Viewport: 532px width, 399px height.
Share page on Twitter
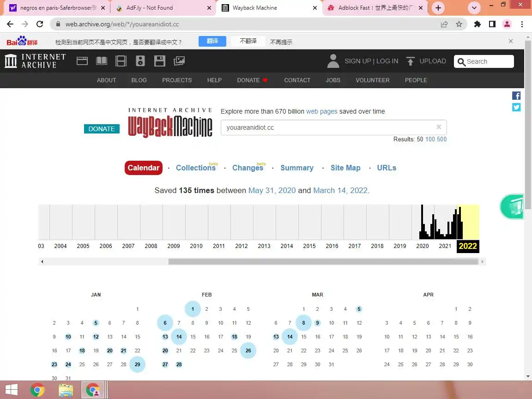tap(516, 107)
